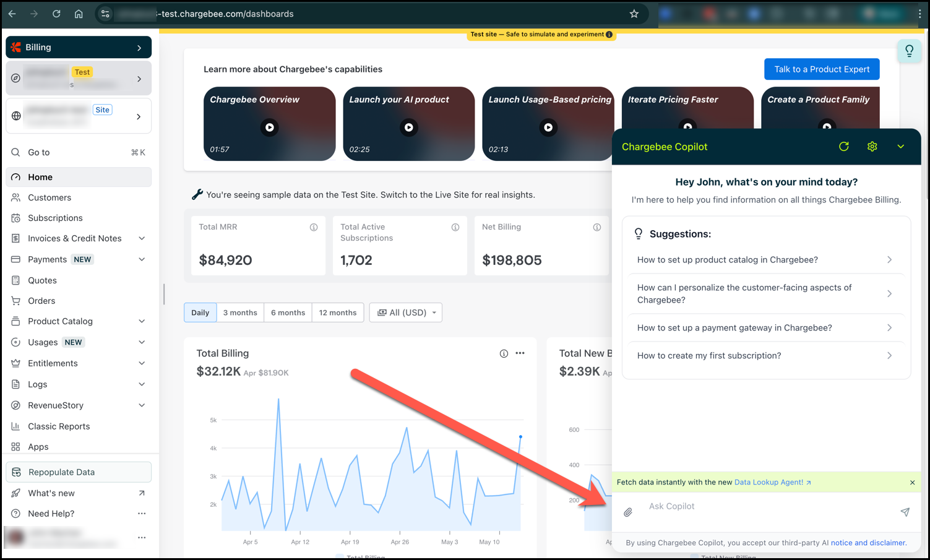Select the 12 months range tab

338,312
